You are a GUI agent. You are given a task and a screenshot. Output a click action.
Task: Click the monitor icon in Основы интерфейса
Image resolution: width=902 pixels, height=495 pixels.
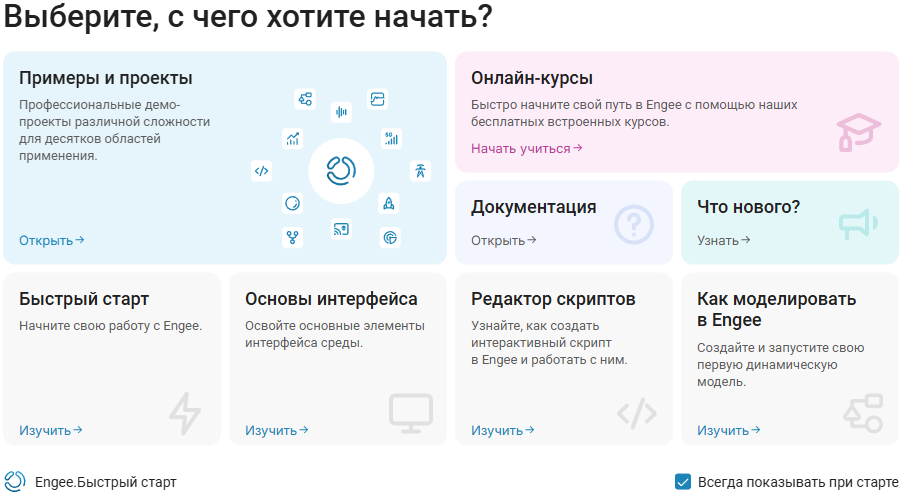tap(411, 413)
